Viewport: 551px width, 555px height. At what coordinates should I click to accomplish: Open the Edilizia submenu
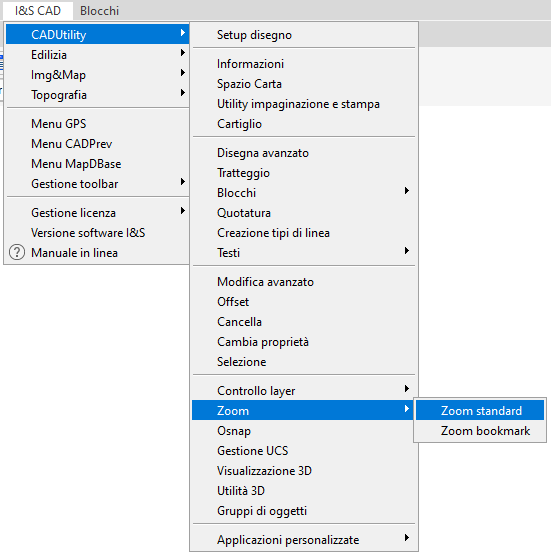[97, 55]
